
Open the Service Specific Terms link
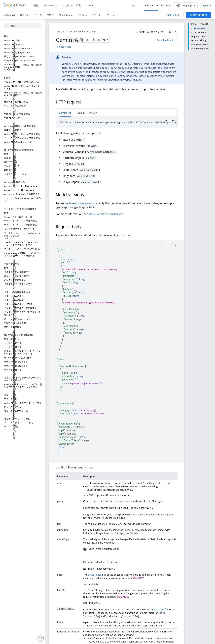(x=96, y=68)
